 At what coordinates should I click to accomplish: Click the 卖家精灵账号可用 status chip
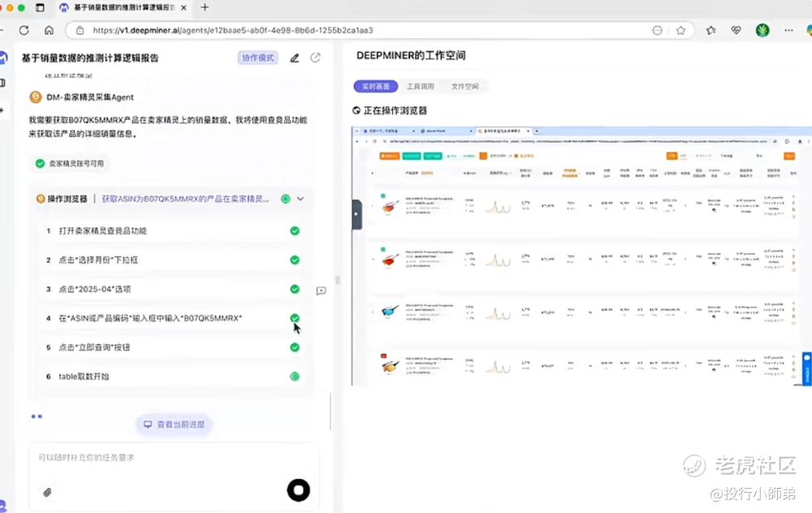click(x=69, y=164)
